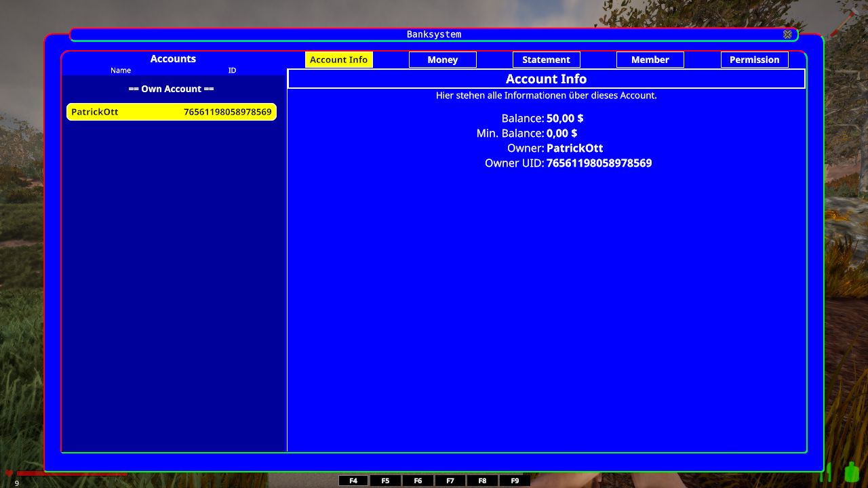Activate the F7 hotkey slot
The width and height of the screenshot is (868, 488).
(450, 481)
